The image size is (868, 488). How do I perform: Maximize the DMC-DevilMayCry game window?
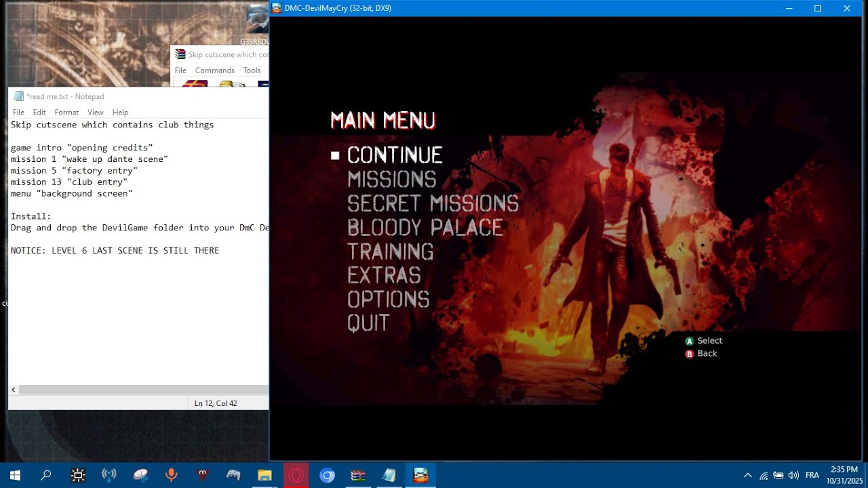(818, 8)
